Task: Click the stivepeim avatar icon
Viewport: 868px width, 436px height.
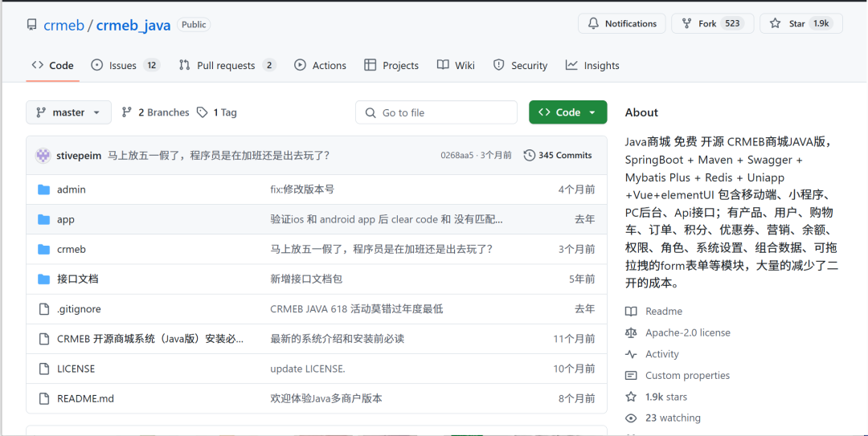Action: point(43,156)
